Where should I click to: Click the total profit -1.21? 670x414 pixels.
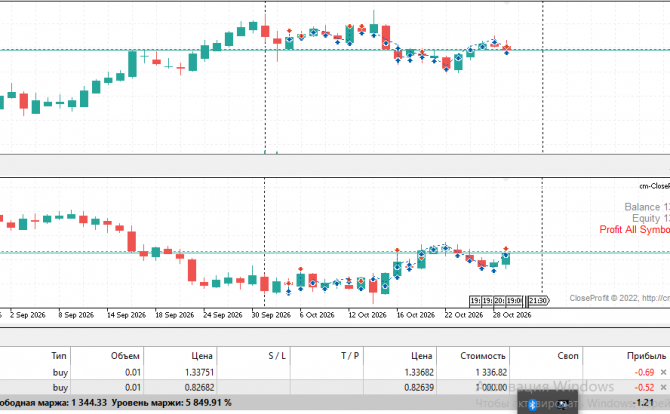[645, 402]
